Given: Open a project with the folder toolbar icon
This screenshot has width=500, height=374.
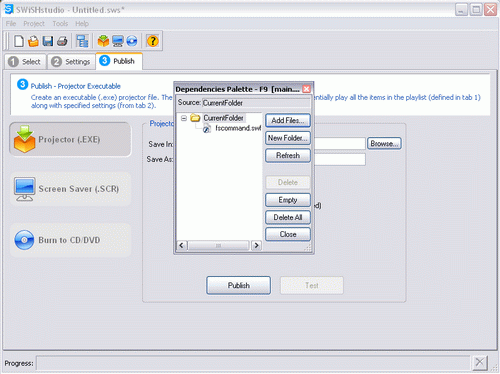Looking at the screenshot, I should click(x=33, y=41).
